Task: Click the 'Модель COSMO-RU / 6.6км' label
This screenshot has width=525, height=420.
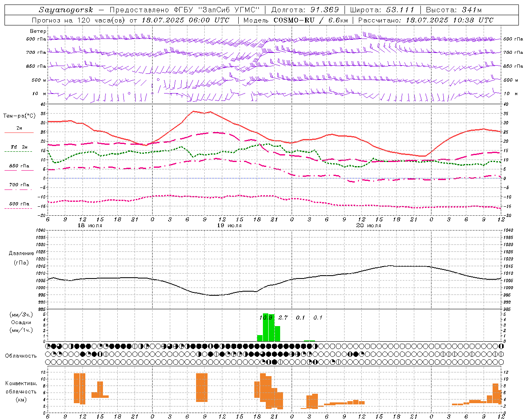Action: 296,20
